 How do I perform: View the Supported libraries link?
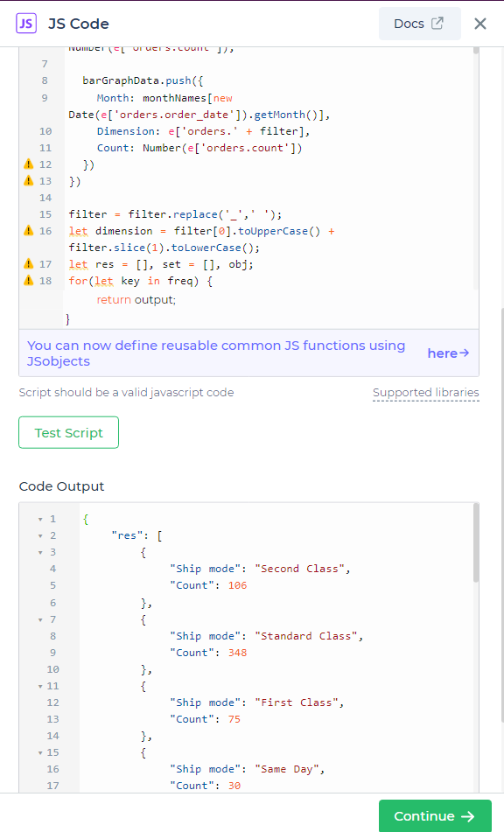click(x=426, y=393)
